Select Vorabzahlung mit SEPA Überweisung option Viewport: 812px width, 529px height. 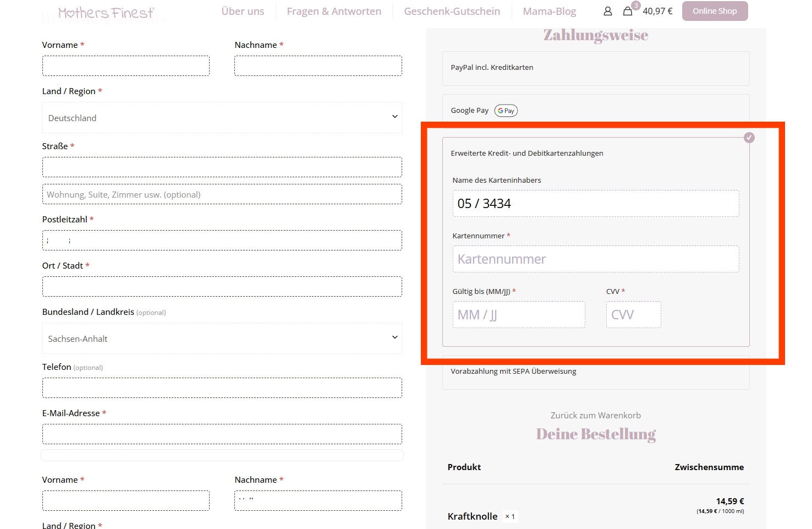(x=513, y=372)
